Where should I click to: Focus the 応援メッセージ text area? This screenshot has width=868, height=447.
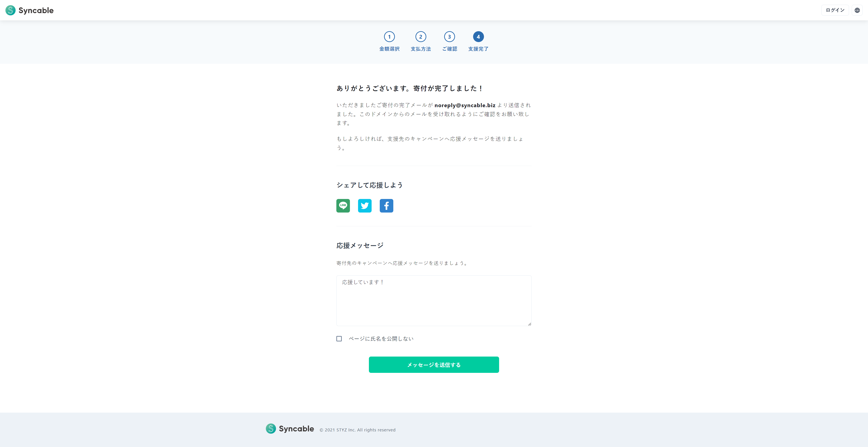coord(434,301)
